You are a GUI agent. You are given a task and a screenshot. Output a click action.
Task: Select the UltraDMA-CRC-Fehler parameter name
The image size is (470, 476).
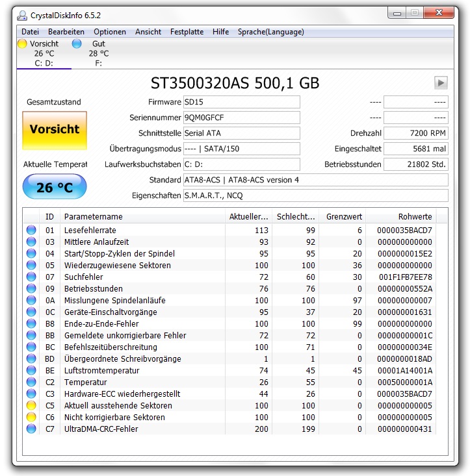click(x=101, y=429)
